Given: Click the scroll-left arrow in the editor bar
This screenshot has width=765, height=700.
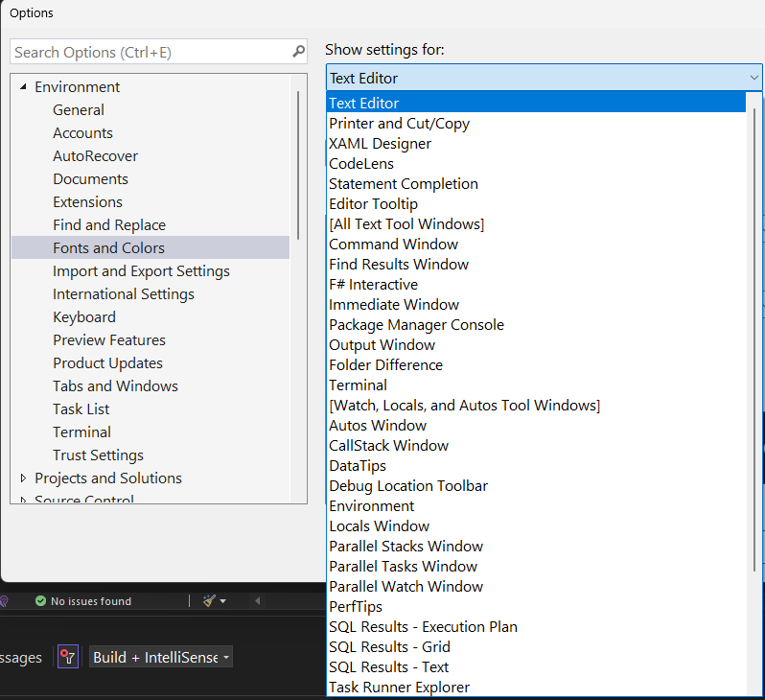Looking at the screenshot, I should [258, 601].
